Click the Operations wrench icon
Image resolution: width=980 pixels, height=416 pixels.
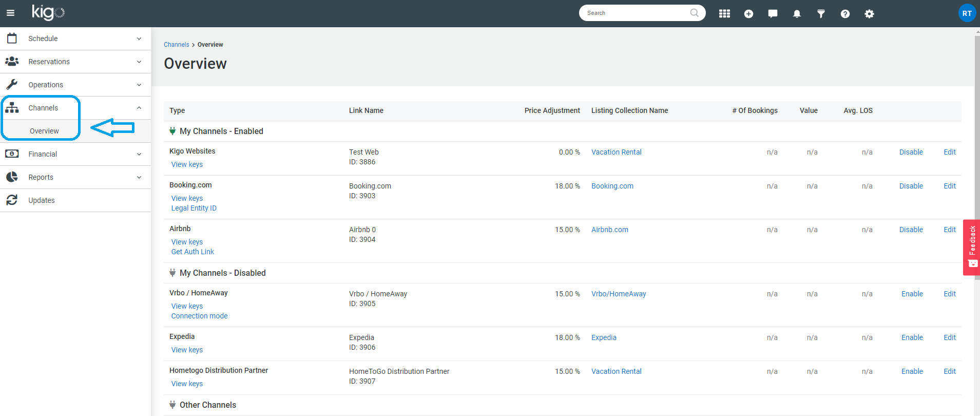(12, 84)
